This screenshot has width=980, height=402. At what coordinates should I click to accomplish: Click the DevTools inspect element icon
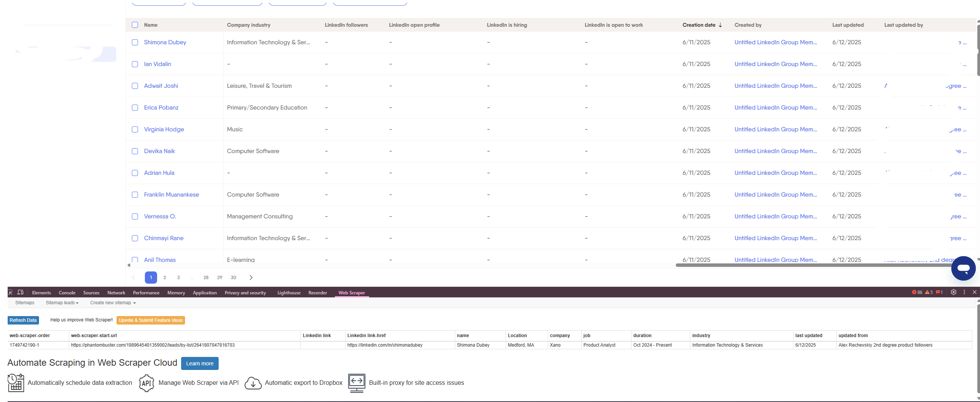10,292
